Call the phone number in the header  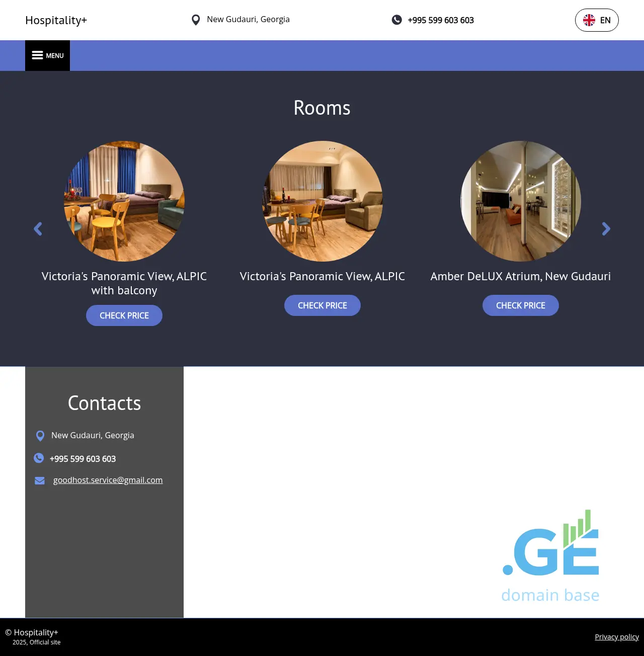(x=440, y=20)
